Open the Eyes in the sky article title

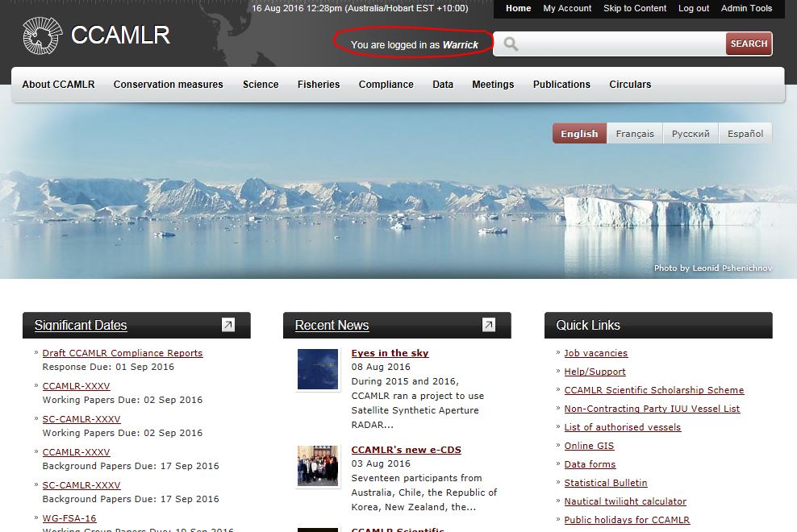(x=390, y=352)
